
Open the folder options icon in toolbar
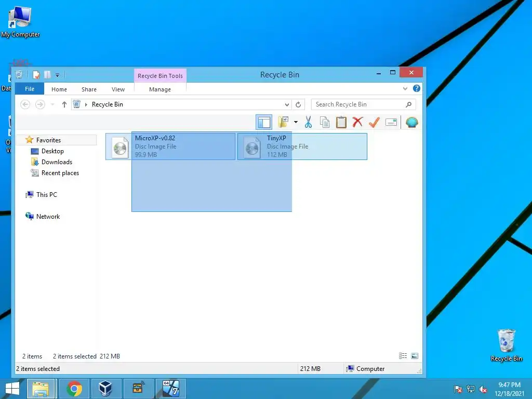click(x=283, y=122)
